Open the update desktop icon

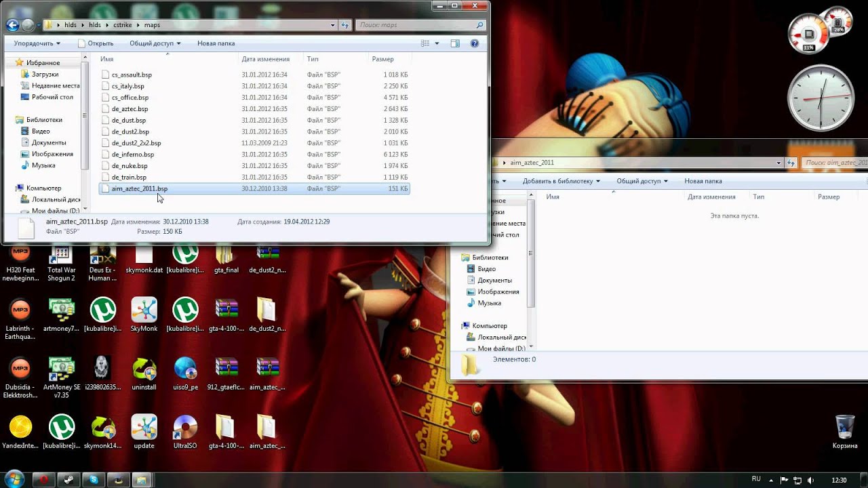tap(144, 432)
